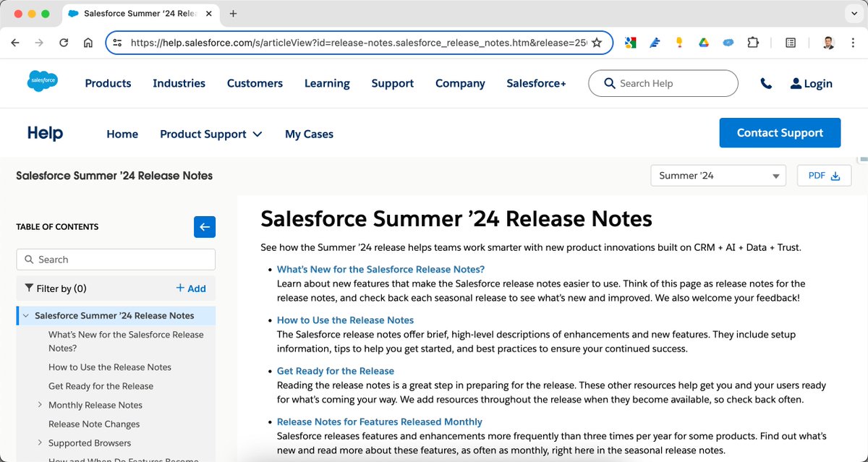The image size is (868, 462).
Task: Open the Extensions puzzle-piece menu
Action: (753, 43)
